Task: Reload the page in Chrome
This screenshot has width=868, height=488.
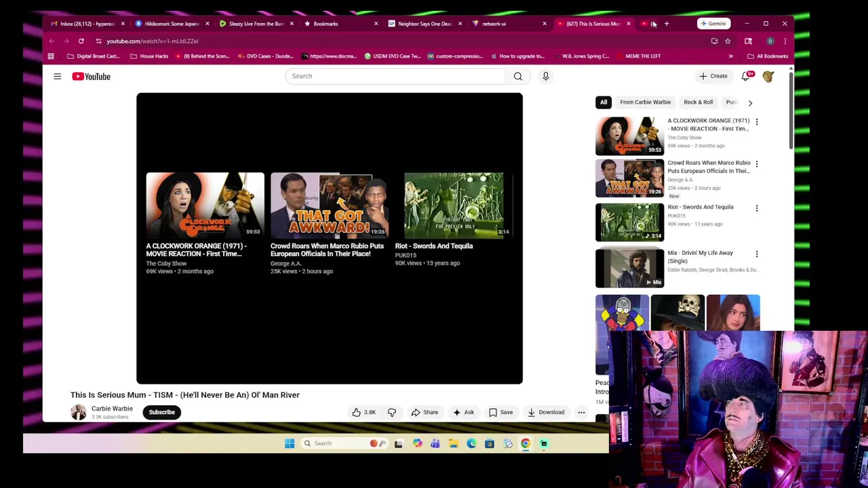Action: tap(81, 41)
